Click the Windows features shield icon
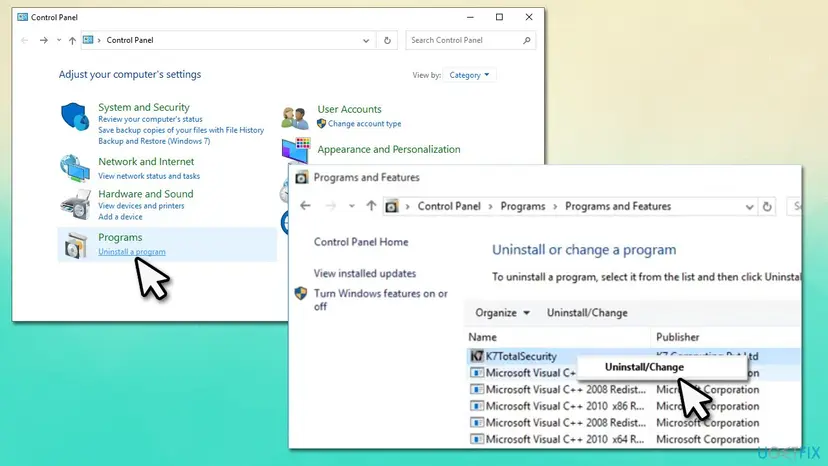 [301, 293]
